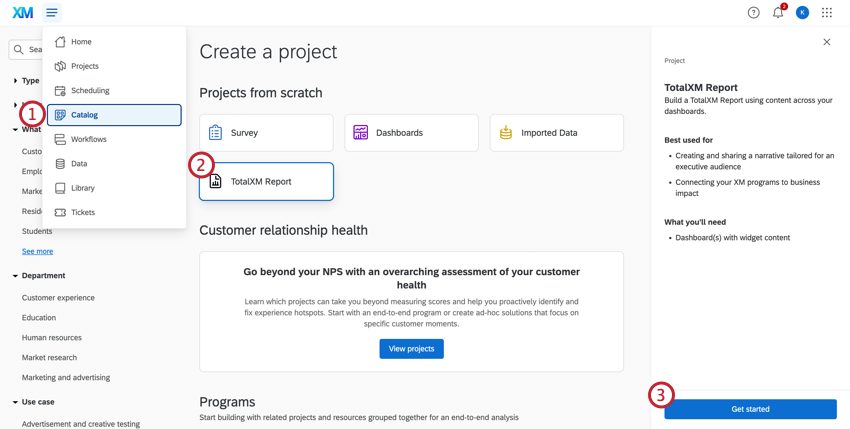Select Workflows in the navigation menu

88,139
